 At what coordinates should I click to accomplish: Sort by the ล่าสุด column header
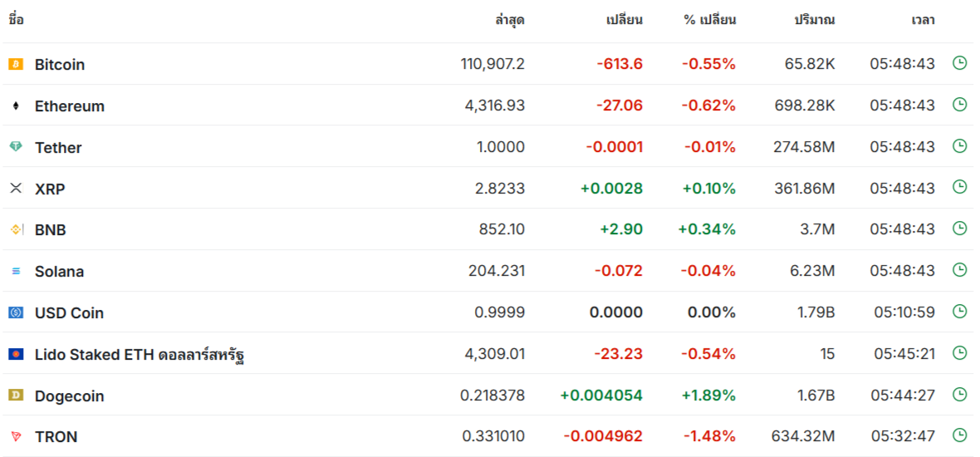pos(510,20)
